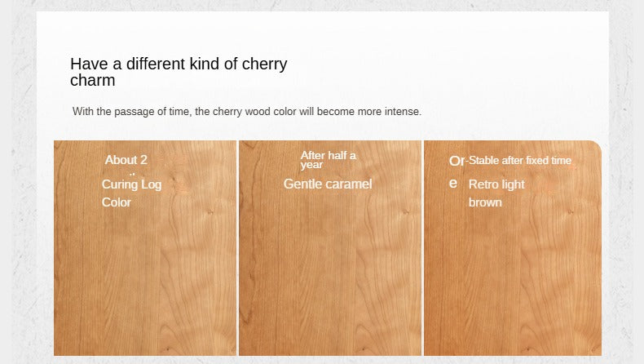Click the large "Or" text
This screenshot has height=364, width=644.
(x=457, y=161)
